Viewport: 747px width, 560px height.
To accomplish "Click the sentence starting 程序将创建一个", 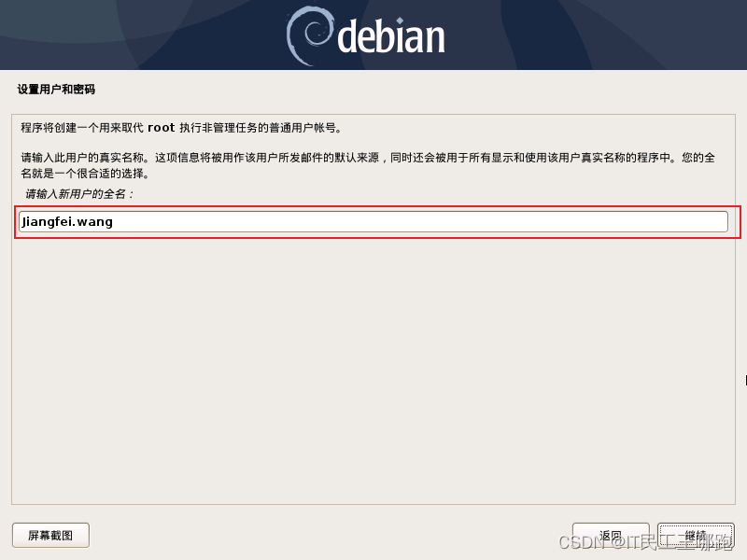I will (181, 128).
